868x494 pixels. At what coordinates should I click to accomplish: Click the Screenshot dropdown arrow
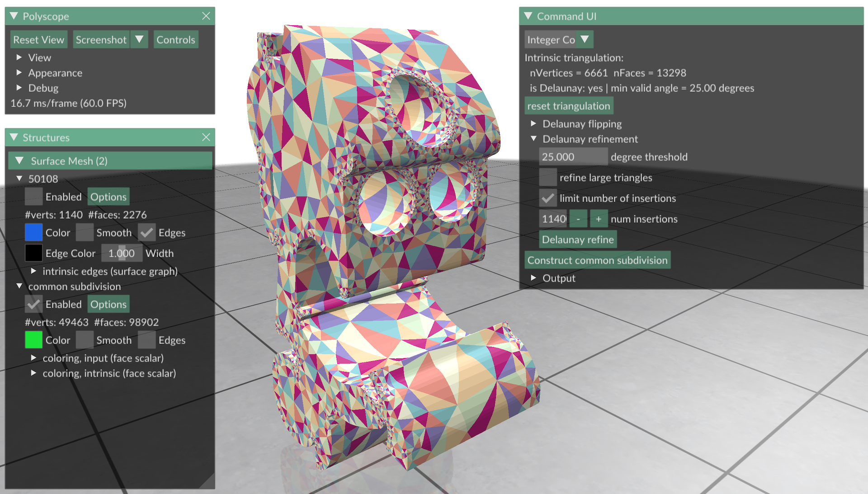140,40
